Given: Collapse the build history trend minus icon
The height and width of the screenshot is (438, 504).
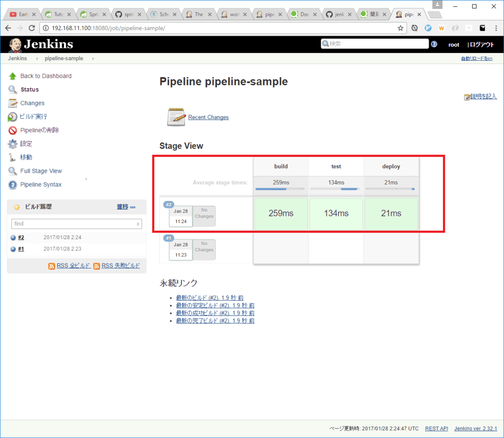Looking at the screenshot, I should pyautogui.click(x=132, y=207).
